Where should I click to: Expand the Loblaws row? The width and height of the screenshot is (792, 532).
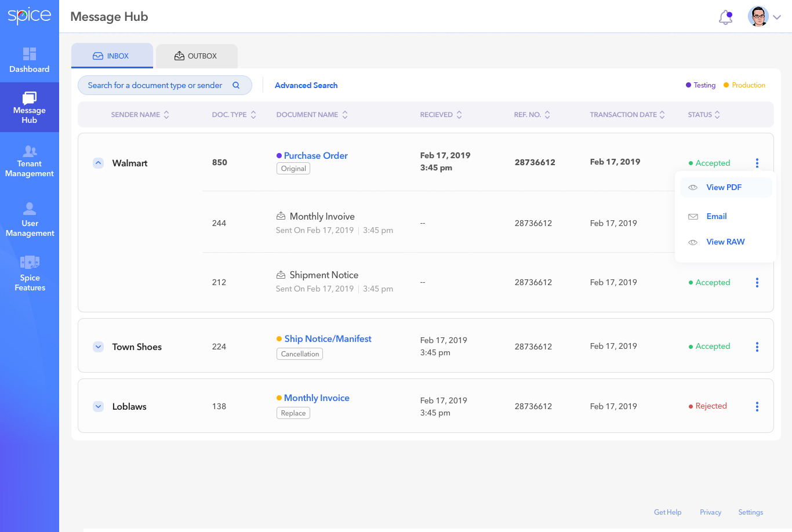[99, 407]
